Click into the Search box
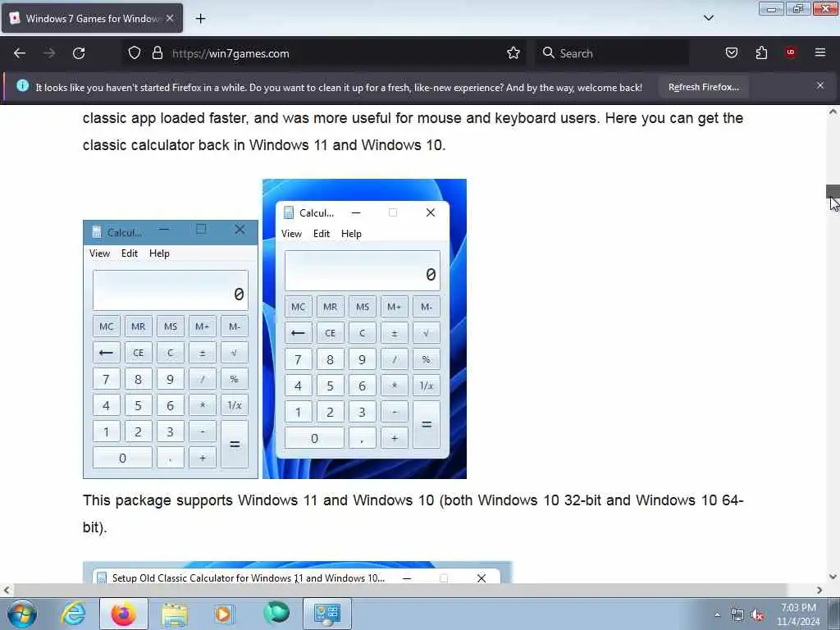840x630 pixels. click(x=610, y=53)
